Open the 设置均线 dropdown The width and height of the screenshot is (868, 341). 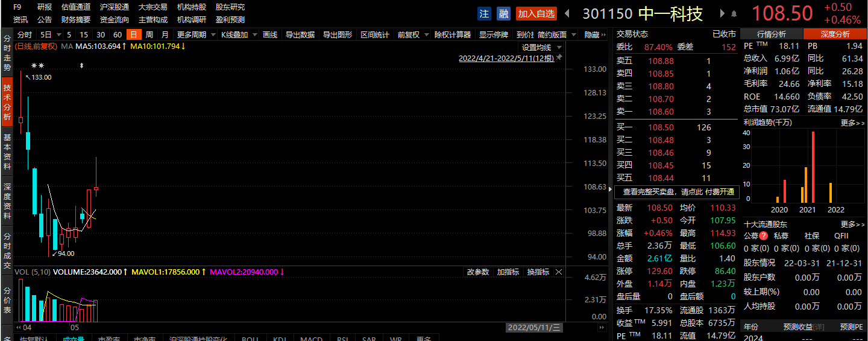coord(541,47)
